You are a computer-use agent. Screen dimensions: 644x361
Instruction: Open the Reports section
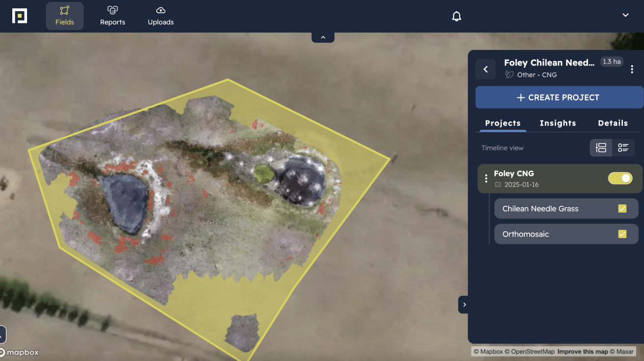click(x=112, y=16)
